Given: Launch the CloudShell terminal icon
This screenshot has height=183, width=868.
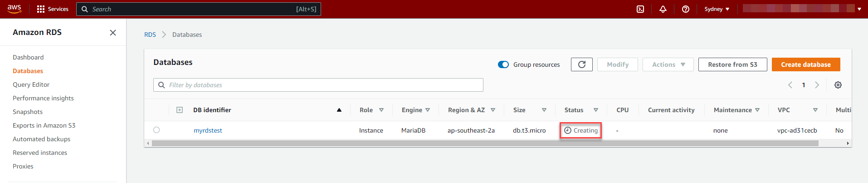Looking at the screenshot, I should [x=640, y=9].
